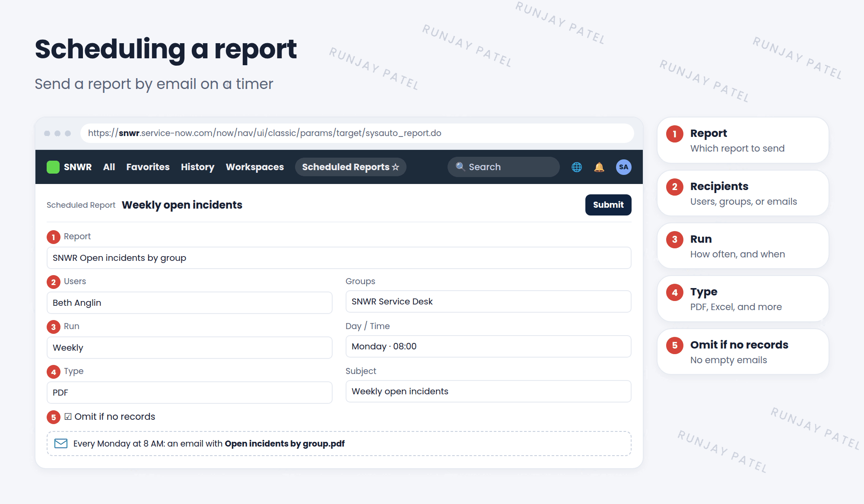Screen dimensions: 864x504
Task: Click the Scheduled Report breadcrumb label
Action: 81,205
